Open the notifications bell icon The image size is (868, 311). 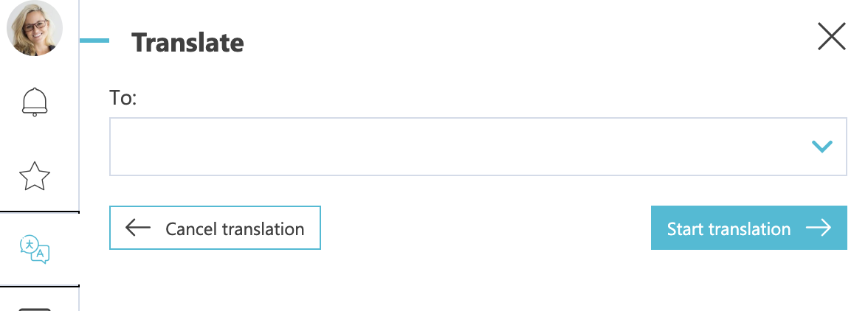(34, 102)
